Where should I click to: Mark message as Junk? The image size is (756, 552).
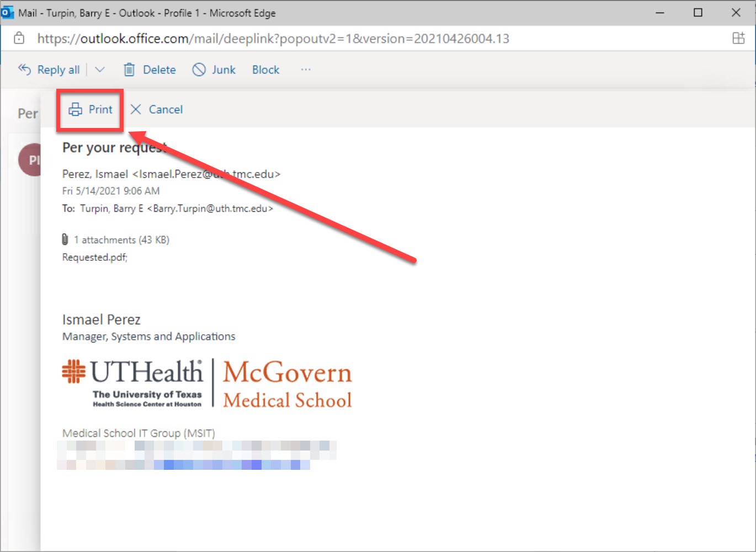(214, 69)
